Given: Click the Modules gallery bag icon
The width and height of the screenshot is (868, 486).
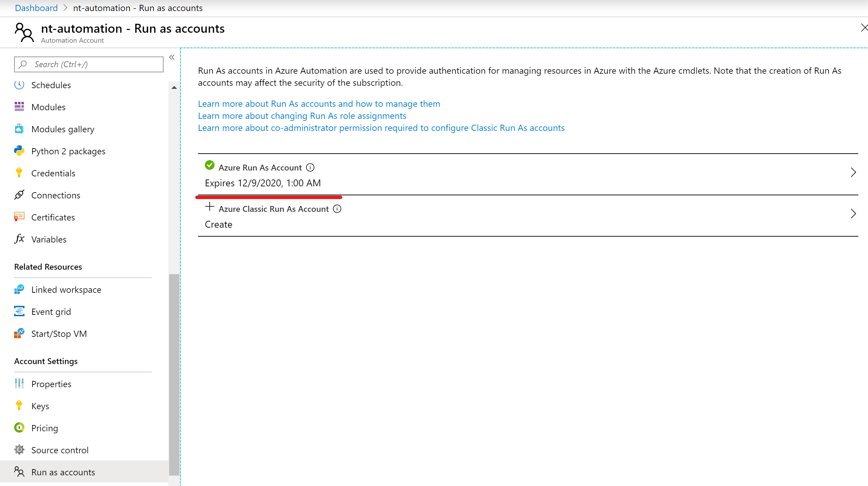Looking at the screenshot, I should [x=19, y=129].
